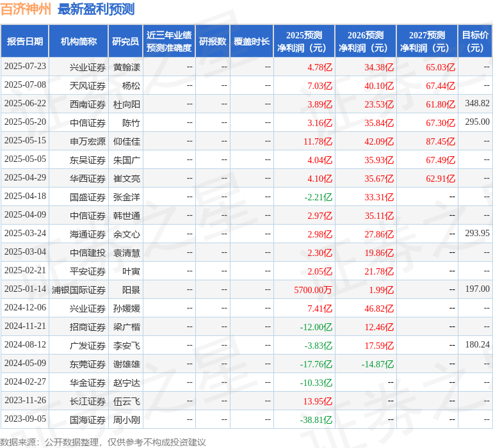The height and width of the screenshot is (448, 493).
Task: Click the date 2023-09-05
Action: (x=25, y=419)
